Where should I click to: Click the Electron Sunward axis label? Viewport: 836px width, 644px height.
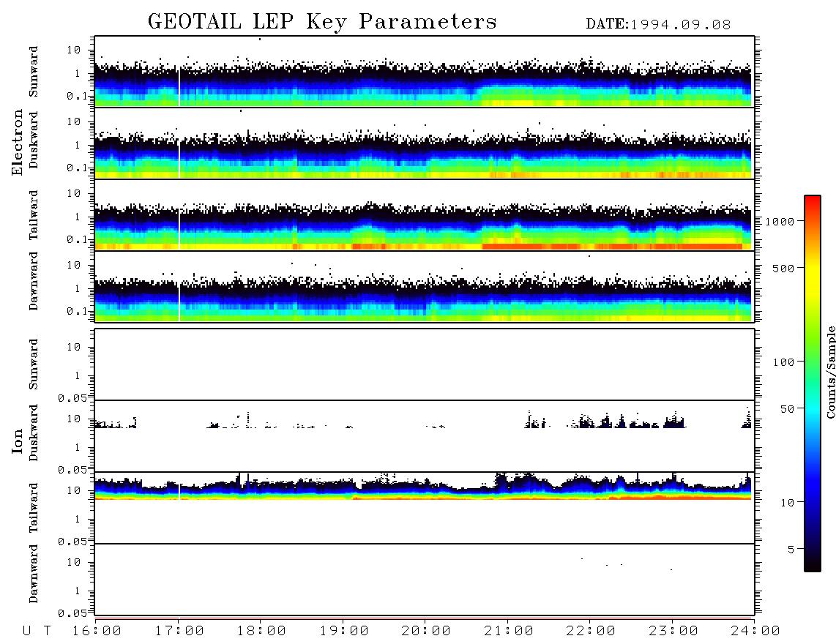click(x=34, y=72)
